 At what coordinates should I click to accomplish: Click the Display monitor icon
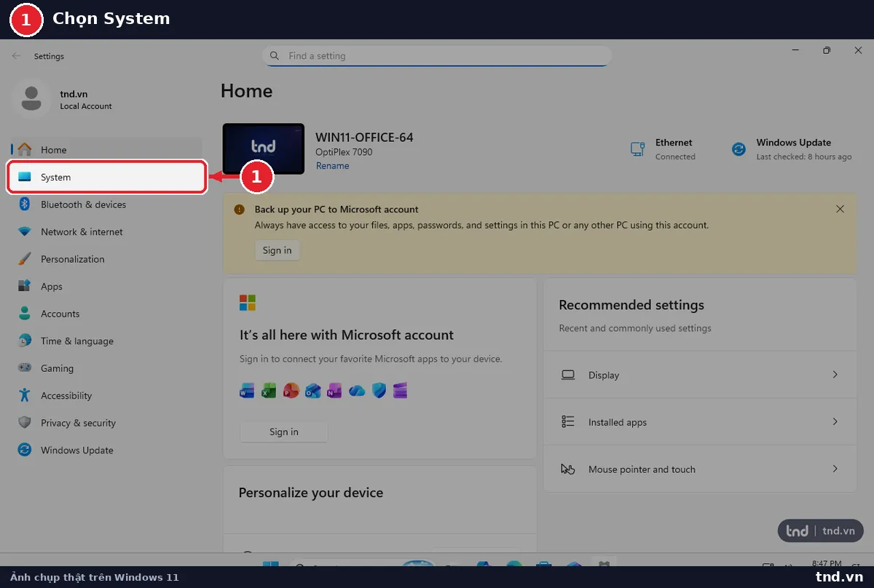pos(568,375)
